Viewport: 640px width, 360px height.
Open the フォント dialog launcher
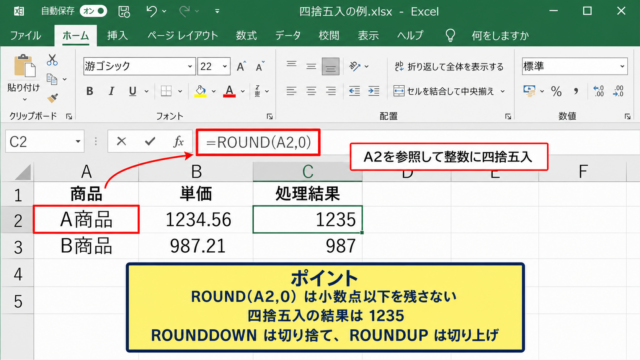coord(269,117)
